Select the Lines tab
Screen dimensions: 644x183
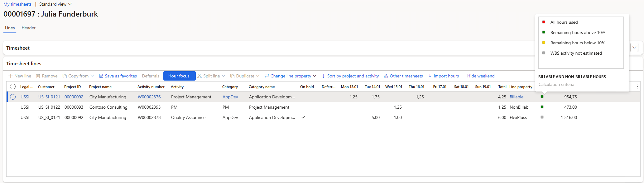pos(10,28)
